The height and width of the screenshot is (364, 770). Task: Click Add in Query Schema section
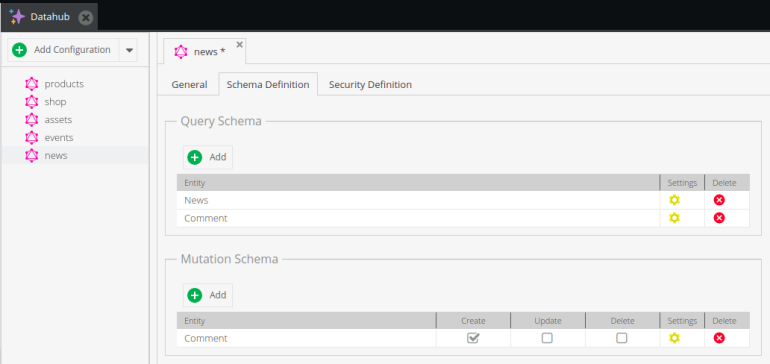click(x=208, y=157)
